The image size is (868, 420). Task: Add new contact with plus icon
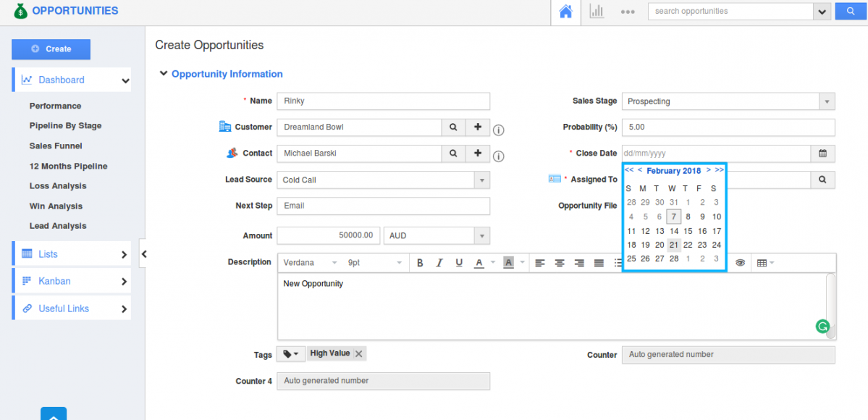point(478,154)
